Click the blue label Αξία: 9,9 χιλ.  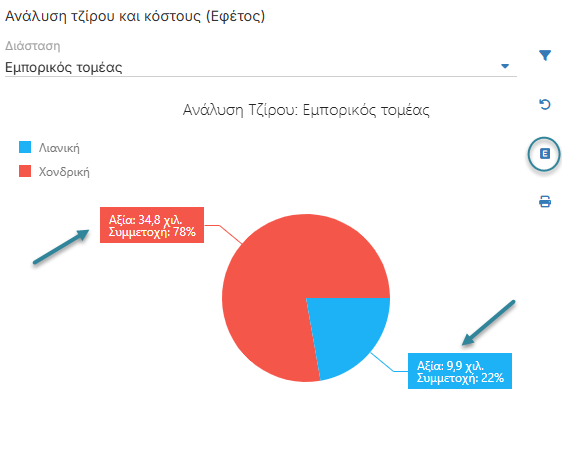click(x=450, y=366)
